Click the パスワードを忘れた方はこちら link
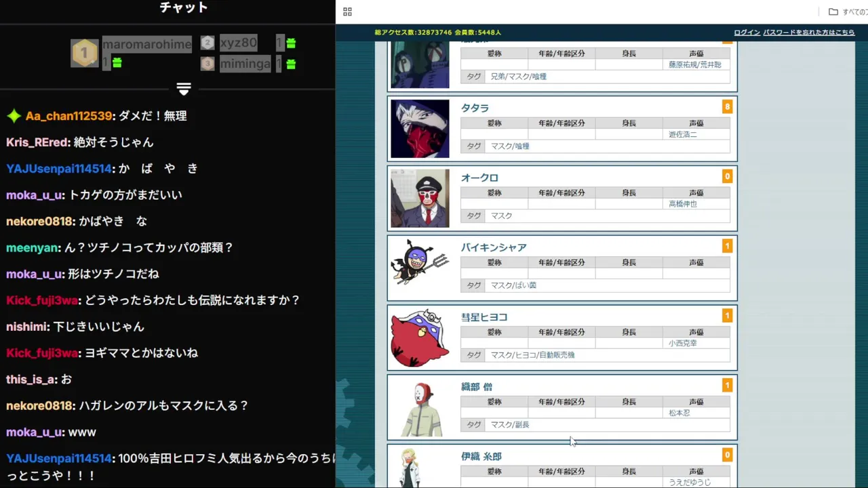The height and width of the screenshot is (488, 868). coord(809,33)
